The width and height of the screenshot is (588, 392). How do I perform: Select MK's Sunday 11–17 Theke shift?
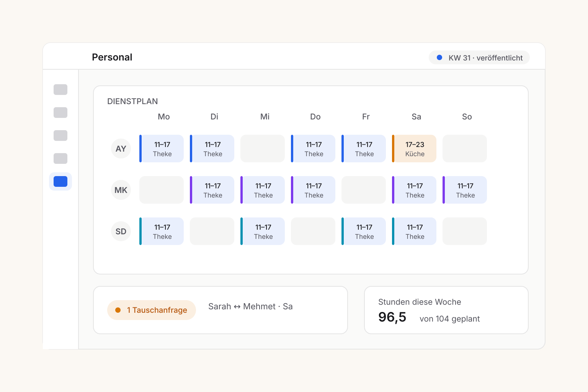[x=465, y=190]
